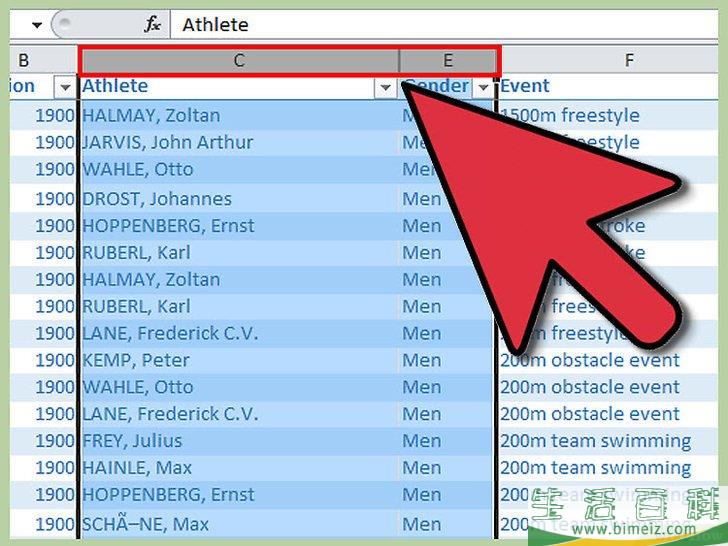Select the column B header
This screenshot has height=546, width=728.
tap(43, 60)
